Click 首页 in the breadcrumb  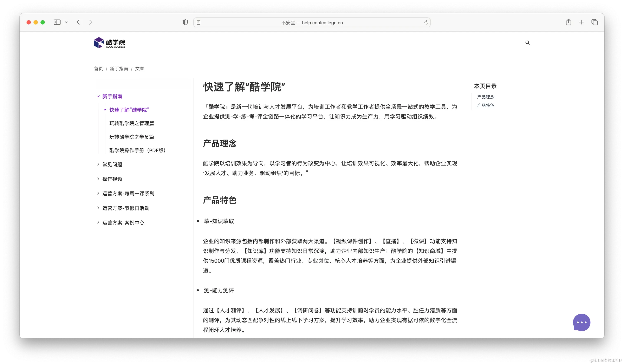point(98,69)
